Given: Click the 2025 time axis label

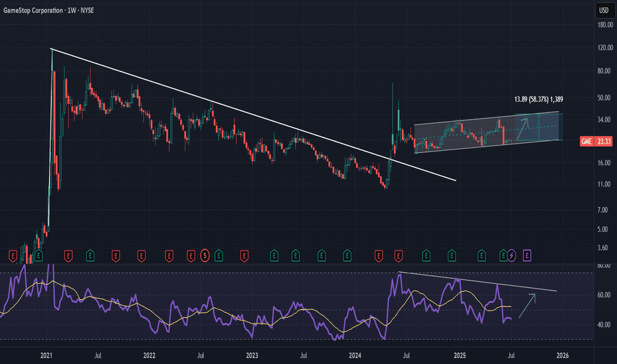Looking at the screenshot, I should [459, 355].
